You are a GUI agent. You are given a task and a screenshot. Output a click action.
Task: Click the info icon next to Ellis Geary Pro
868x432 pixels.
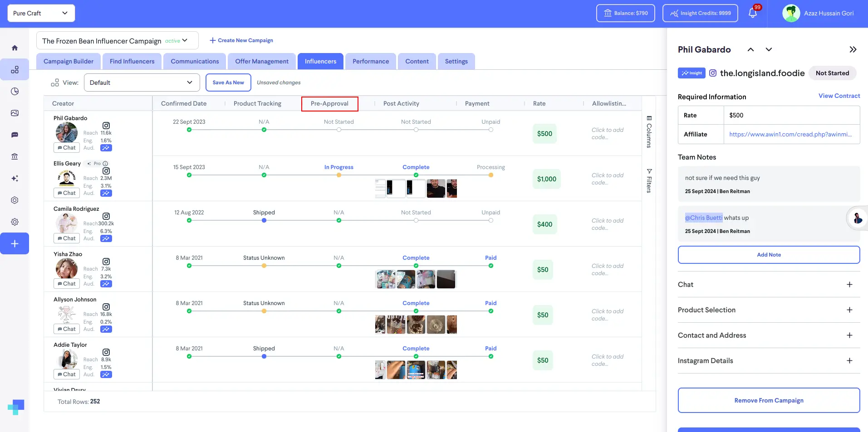tap(105, 164)
